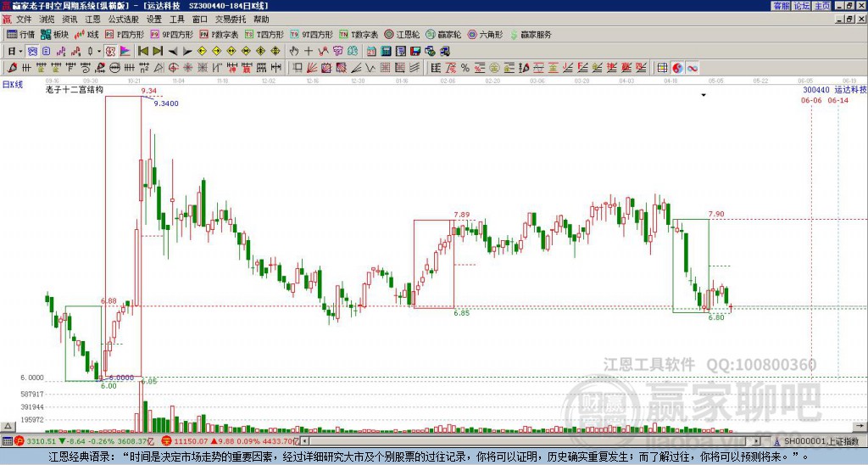
Task: Click the 3310.51 index value in status bar
Action: 41,441
